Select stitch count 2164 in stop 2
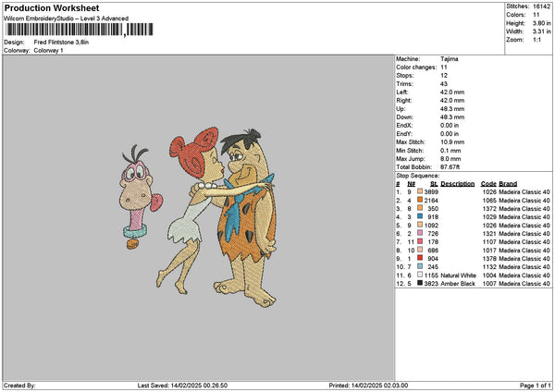This screenshot has height=392, width=555. point(431,201)
